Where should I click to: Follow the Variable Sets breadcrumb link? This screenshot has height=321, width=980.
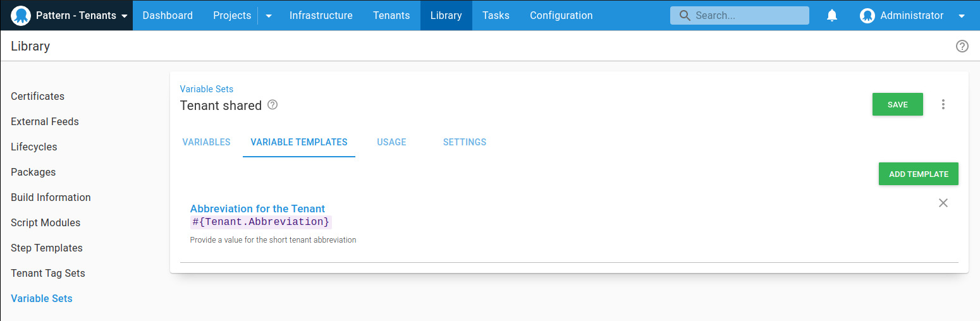pyautogui.click(x=207, y=89)
